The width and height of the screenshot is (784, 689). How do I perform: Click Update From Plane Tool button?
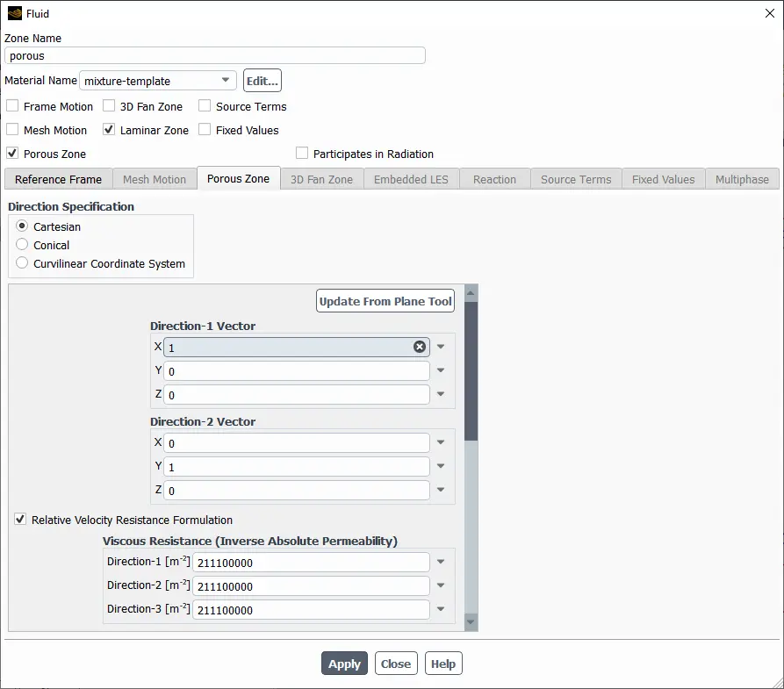(385, 301)
